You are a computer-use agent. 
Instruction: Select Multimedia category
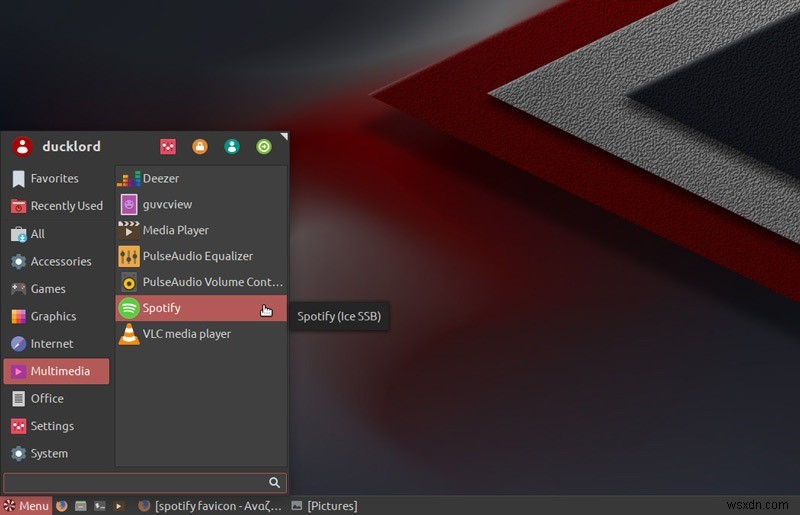click(56, 371)
